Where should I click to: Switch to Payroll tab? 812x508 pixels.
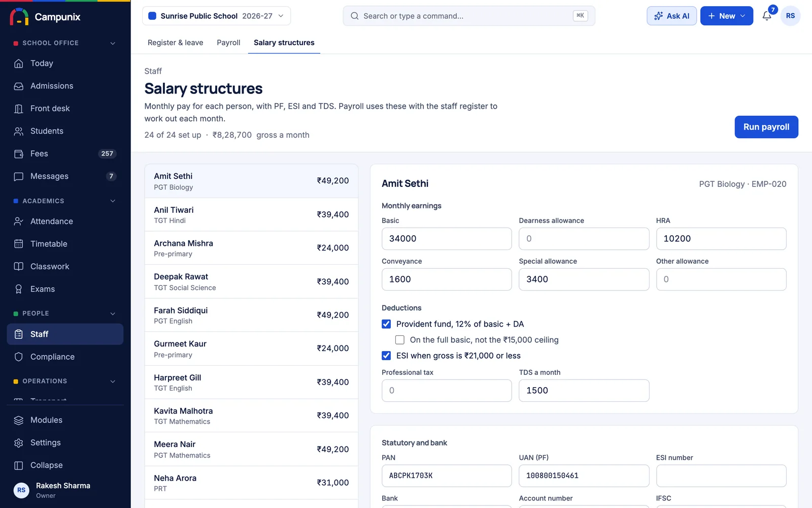228,43
